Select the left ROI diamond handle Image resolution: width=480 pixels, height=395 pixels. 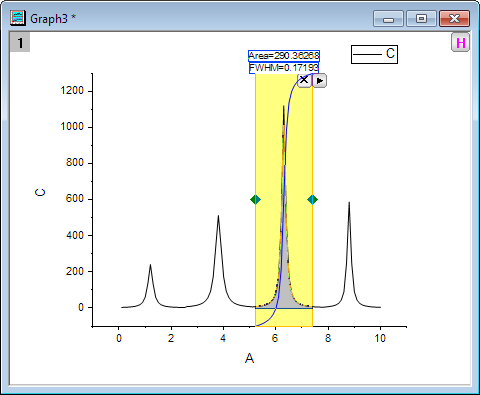click(255, 200)
